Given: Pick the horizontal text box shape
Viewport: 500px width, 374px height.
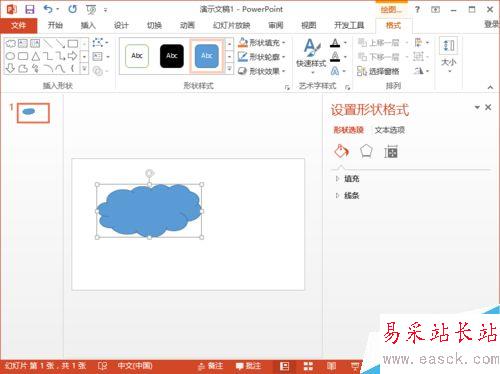Looking at the screenshot, I should [x=23, y=43].
